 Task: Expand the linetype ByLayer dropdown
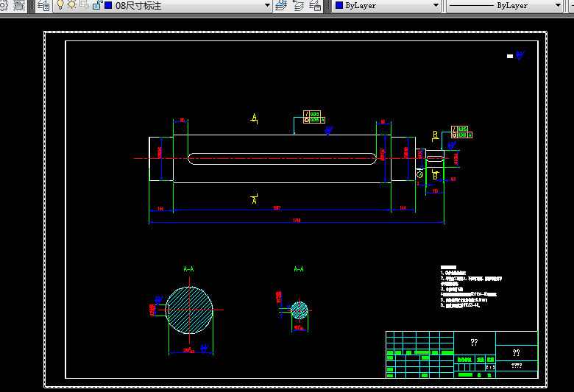pyautogui.click(x=558, y=5)
